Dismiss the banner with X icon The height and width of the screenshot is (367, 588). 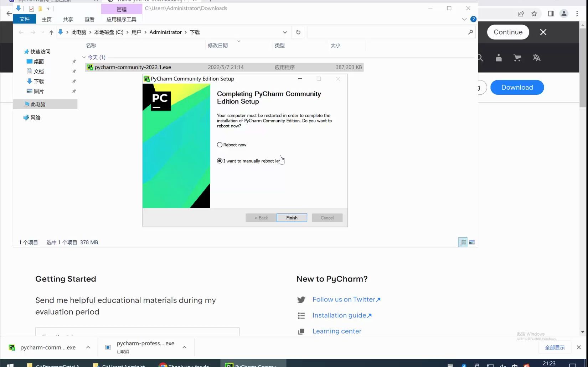(x=543, y=32)
